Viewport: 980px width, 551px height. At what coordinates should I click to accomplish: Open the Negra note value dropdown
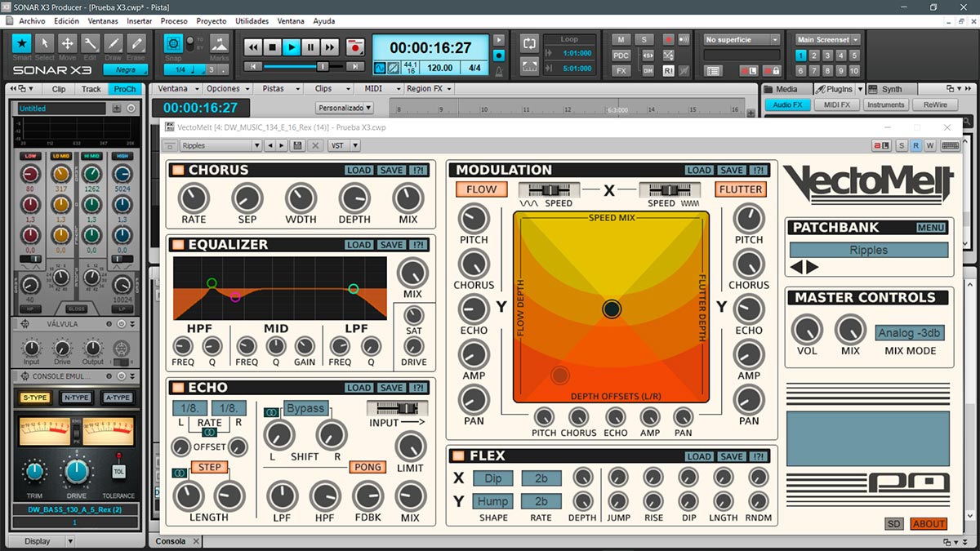click(x=124, y=69)
